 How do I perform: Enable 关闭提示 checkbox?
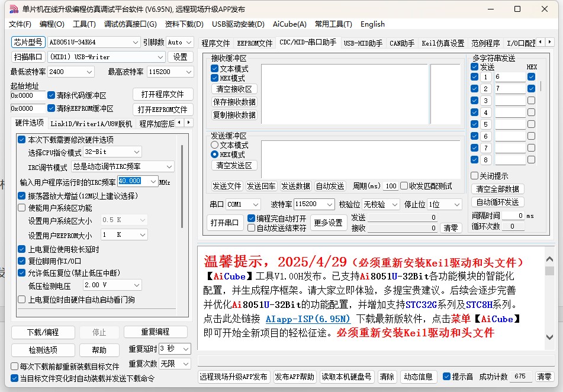pyautogui.click(x=474, y=176)
